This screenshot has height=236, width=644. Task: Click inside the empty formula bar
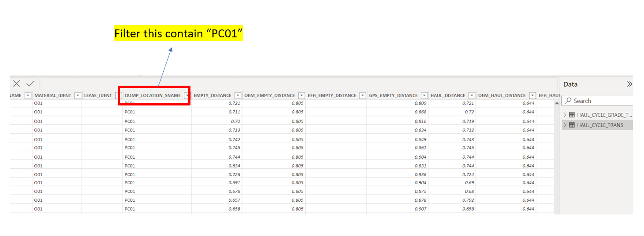(x=299, y=84)
